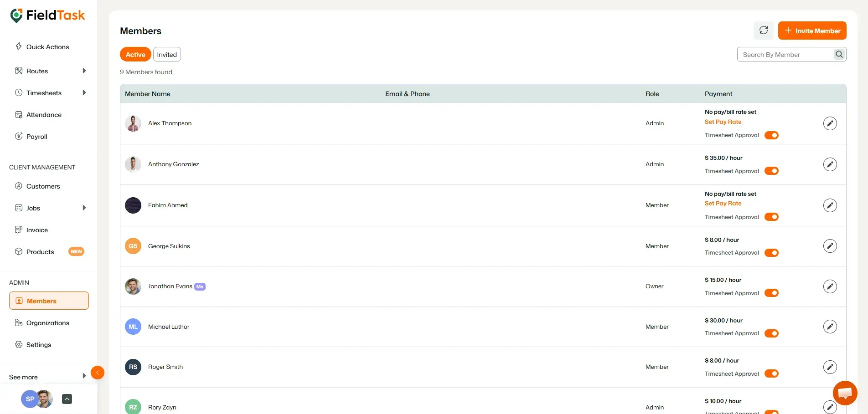Collapse sidebar with orange arrow button
This screenshot has width=868, height=414.
click(x=98, y=373)
